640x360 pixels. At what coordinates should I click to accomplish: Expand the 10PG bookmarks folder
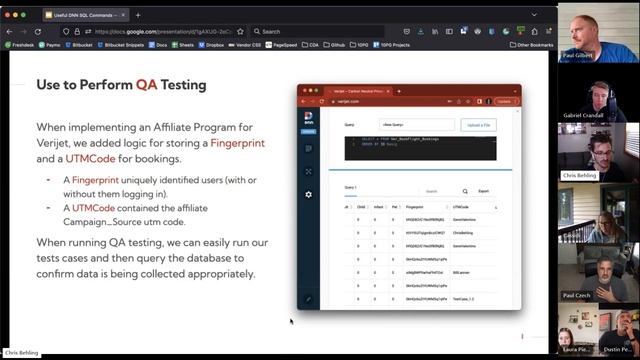(x=359, y=45)
